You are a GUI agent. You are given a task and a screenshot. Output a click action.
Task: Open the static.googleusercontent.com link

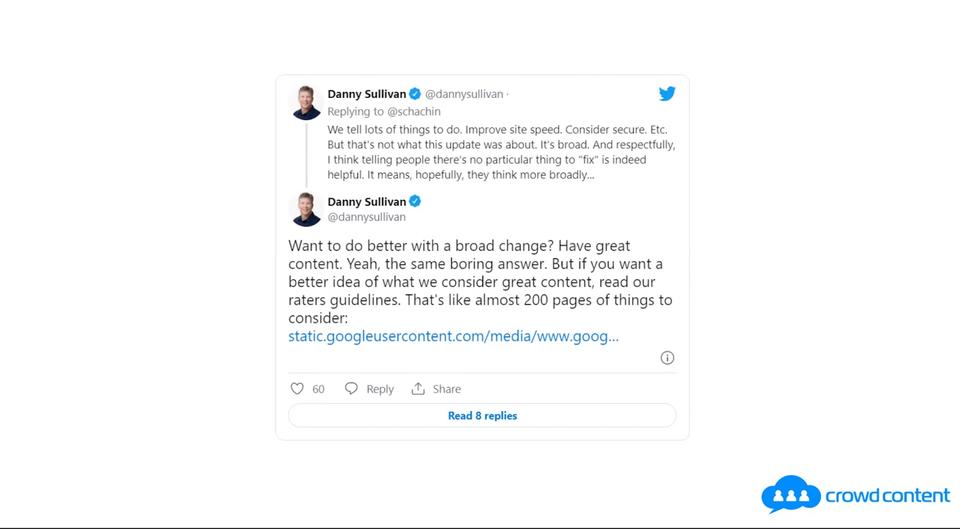(453, 336)
